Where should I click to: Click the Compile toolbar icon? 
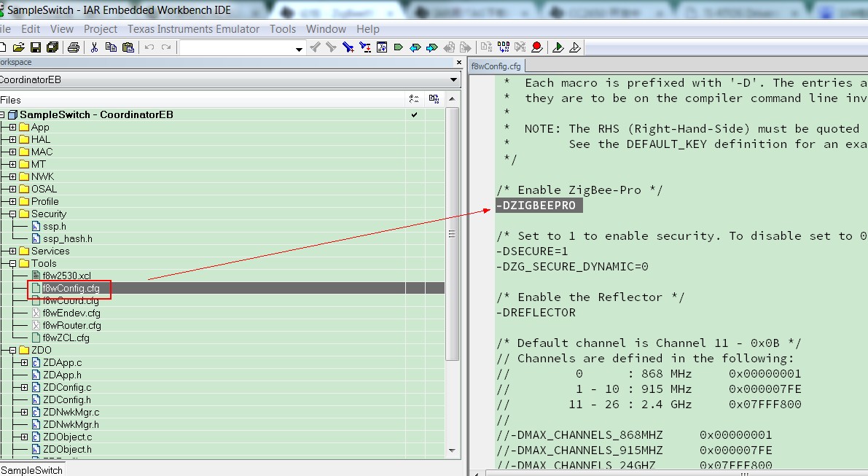(486, 47)
